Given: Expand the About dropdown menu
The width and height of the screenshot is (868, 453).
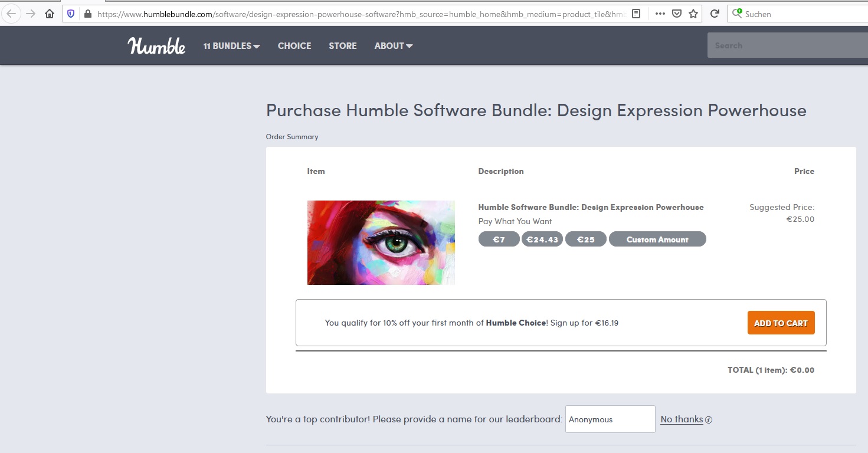Looking at the screenshot, I should [x=394, y=45].
